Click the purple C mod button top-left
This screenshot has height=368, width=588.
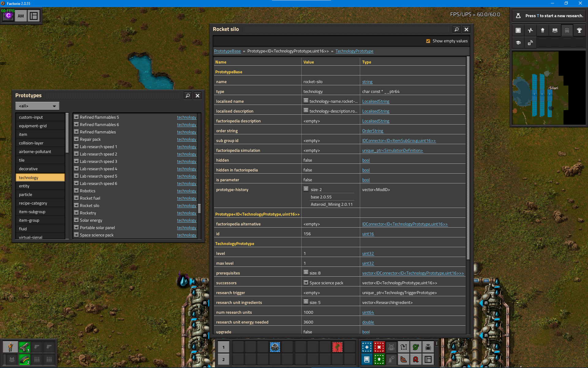click(x=9, y=16)
